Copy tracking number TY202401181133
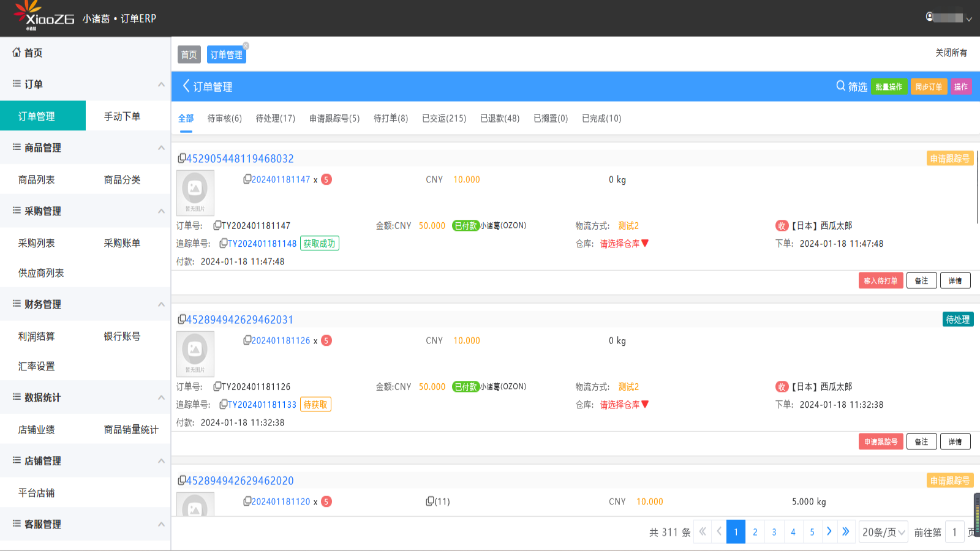Image resolution: width=980 pixels, height=551 pixels. [224, 405]
